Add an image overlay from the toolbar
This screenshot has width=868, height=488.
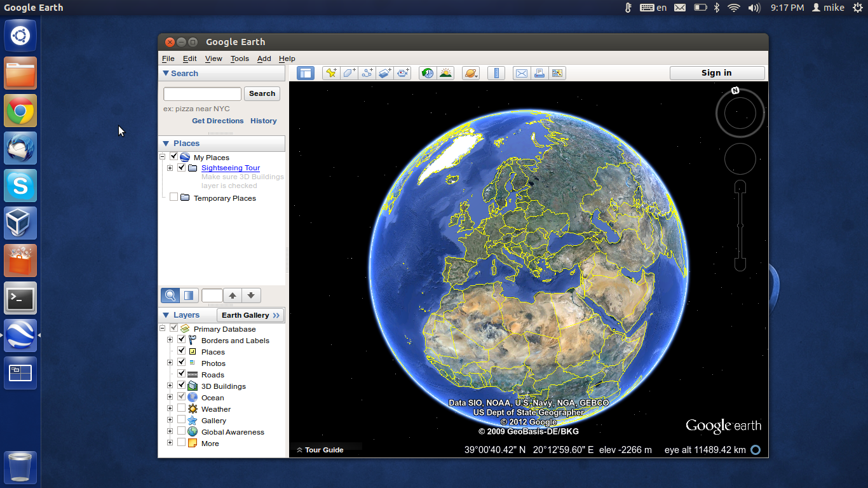point(385,73)
